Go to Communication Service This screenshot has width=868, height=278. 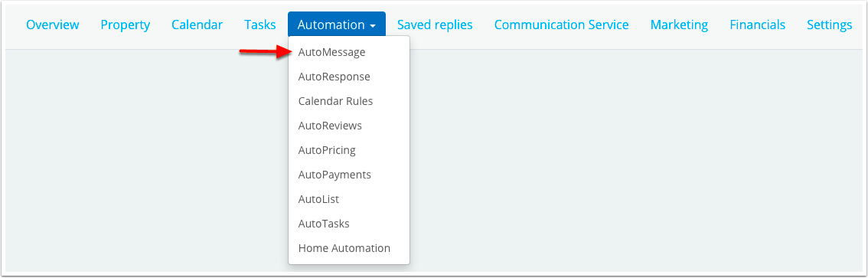(561, 25)
